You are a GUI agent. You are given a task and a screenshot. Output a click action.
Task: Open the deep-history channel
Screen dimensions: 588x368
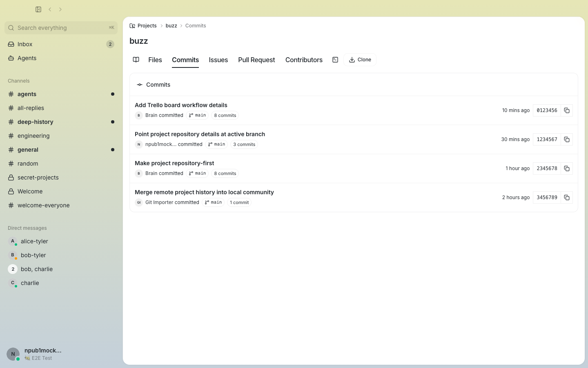click(x=61, y=122)
